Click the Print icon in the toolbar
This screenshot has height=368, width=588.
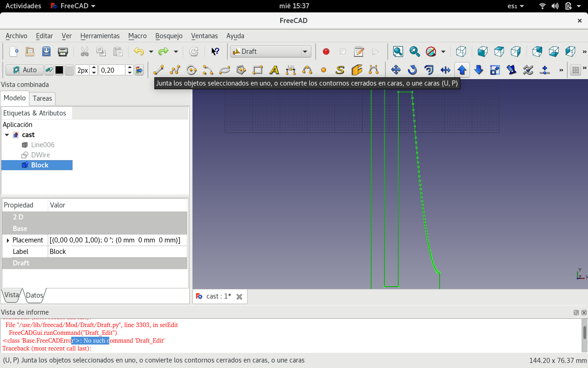(63, 52)
